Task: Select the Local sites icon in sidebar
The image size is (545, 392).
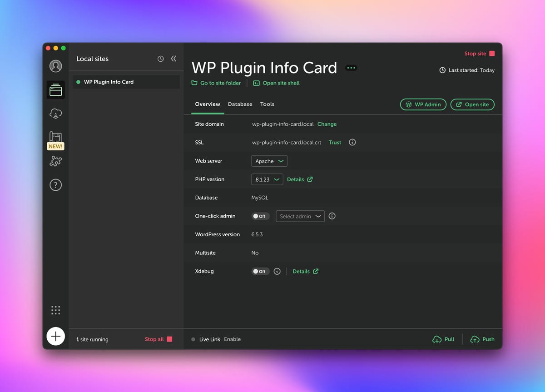Action: (55, 90)
